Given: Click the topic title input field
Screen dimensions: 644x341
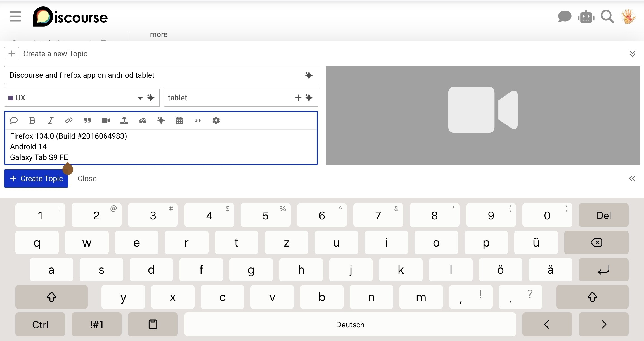Looking at the screenshot, I should 161,75.
